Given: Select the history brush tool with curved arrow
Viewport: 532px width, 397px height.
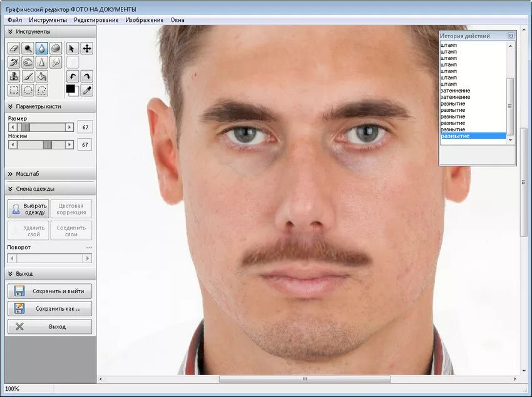Looking at the screenshot, I should pos(14,63).
